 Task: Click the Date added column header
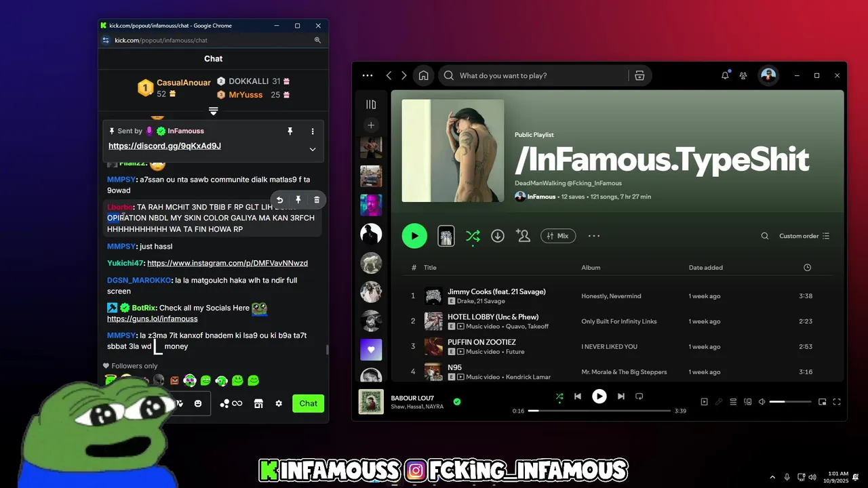click(706, 268)
